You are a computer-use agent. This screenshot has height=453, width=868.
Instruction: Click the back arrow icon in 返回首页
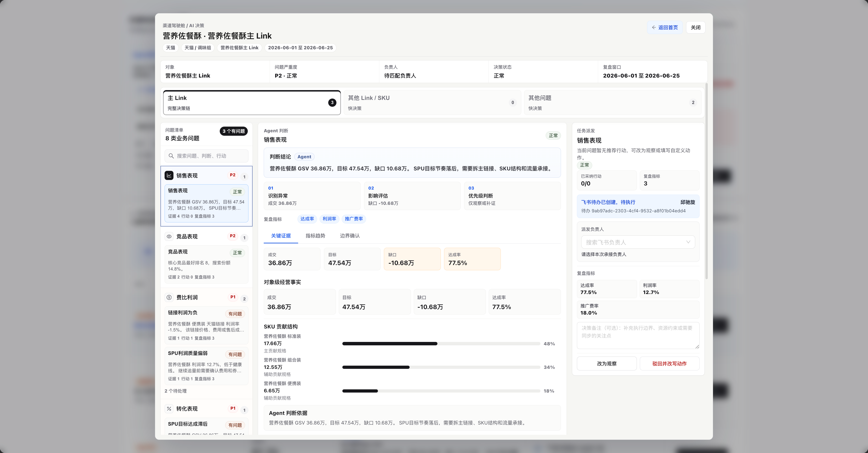pyautogui.click(x=654, y=27)
